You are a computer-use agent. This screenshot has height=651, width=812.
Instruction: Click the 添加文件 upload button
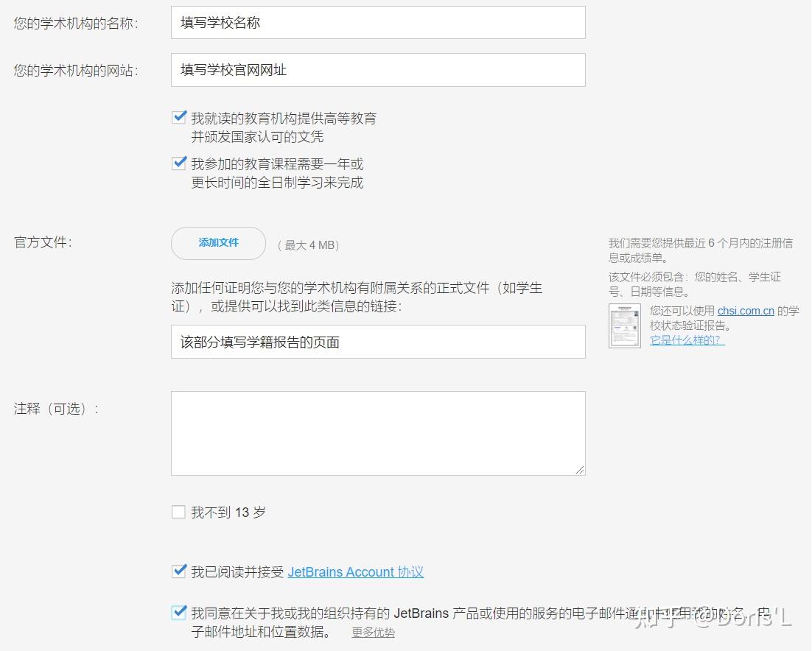[x=218, y=243]
